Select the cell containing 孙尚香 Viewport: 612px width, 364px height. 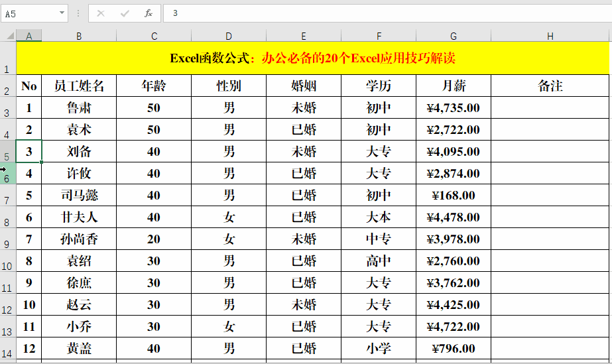tap(79, 239)
